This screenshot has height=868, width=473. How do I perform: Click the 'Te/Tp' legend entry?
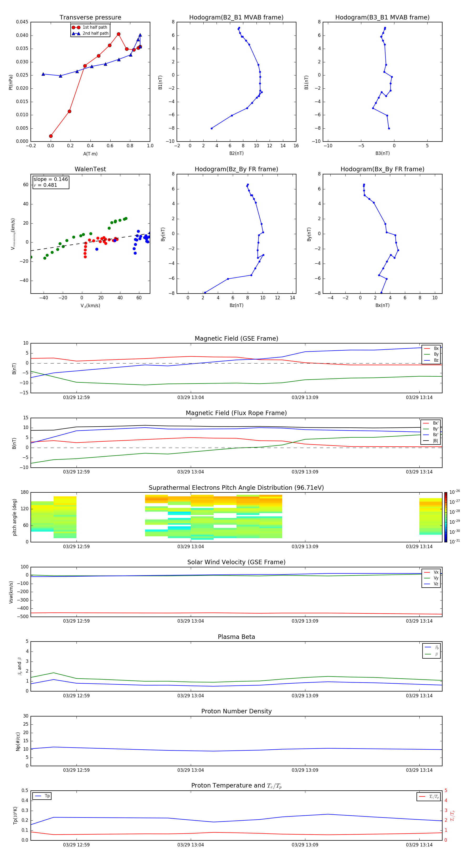click(x=429, y=796)
